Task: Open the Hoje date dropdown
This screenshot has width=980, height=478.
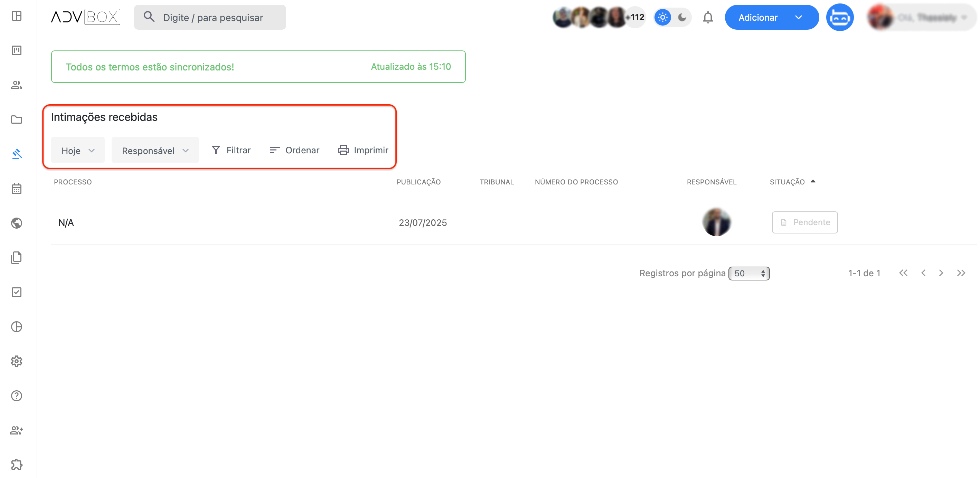Action: (78, 151)
